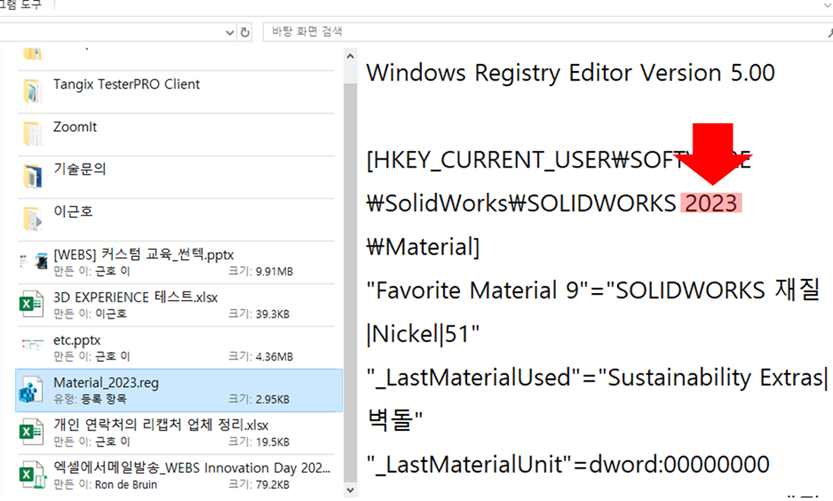
Task: Open the address bar history dropdown
Action: [x=230, y=32]
